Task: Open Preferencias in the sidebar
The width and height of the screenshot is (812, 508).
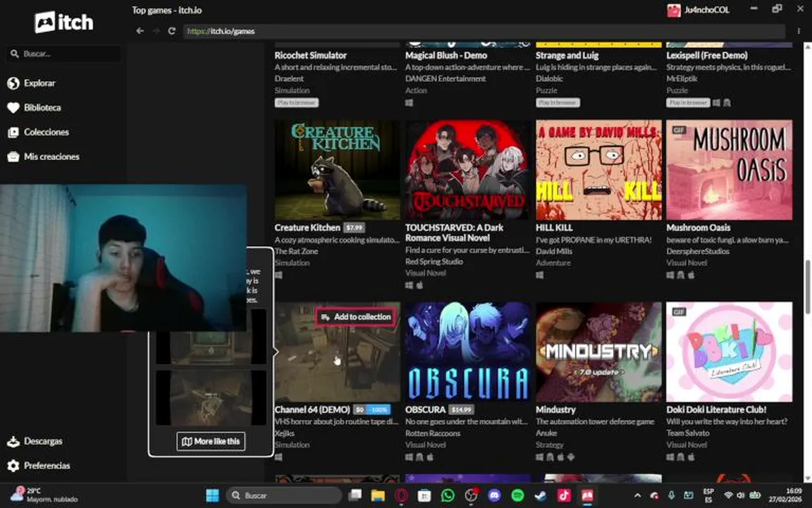Action: pyautogui.click(x=39, y=466)
